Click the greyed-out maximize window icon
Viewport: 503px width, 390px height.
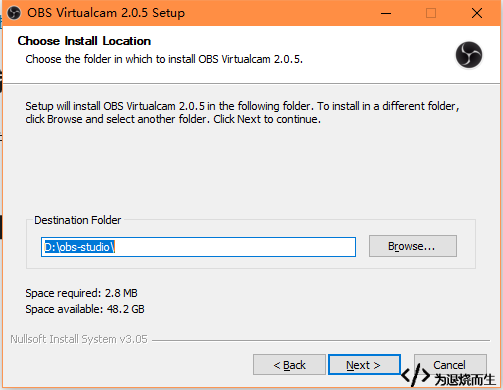(431, 13)
